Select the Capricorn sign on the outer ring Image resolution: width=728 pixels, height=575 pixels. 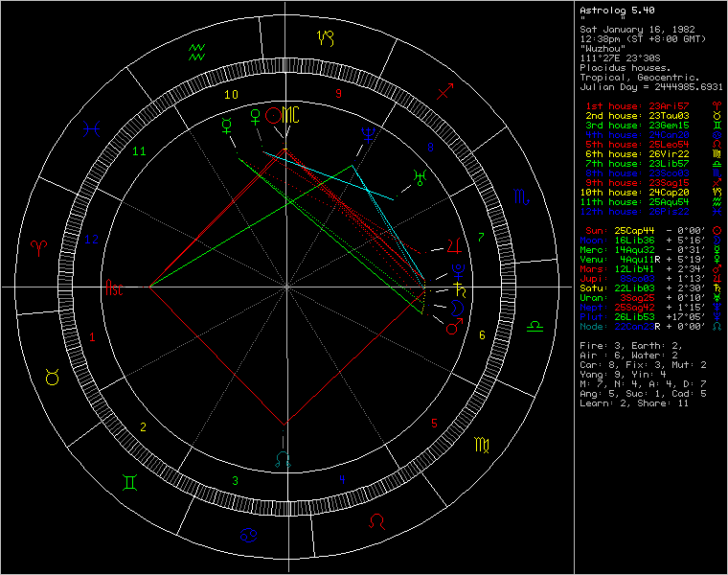[x=327, y=39]
